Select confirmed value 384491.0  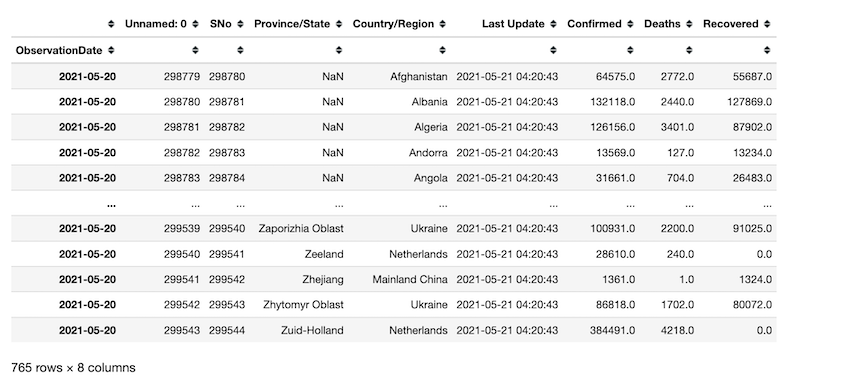(x=613, y=330)
